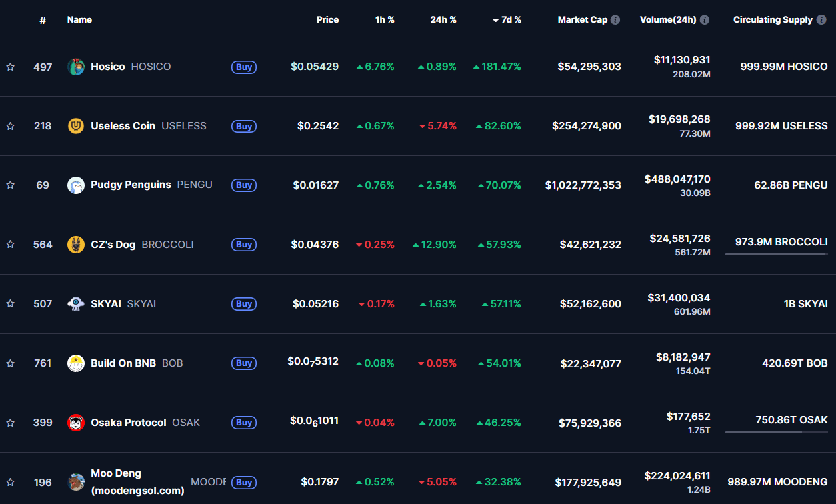The width and height of the screenshot is (836, 504).
Task: Click the Pudgy Penguins logo
Action: [x=76, y=185]
